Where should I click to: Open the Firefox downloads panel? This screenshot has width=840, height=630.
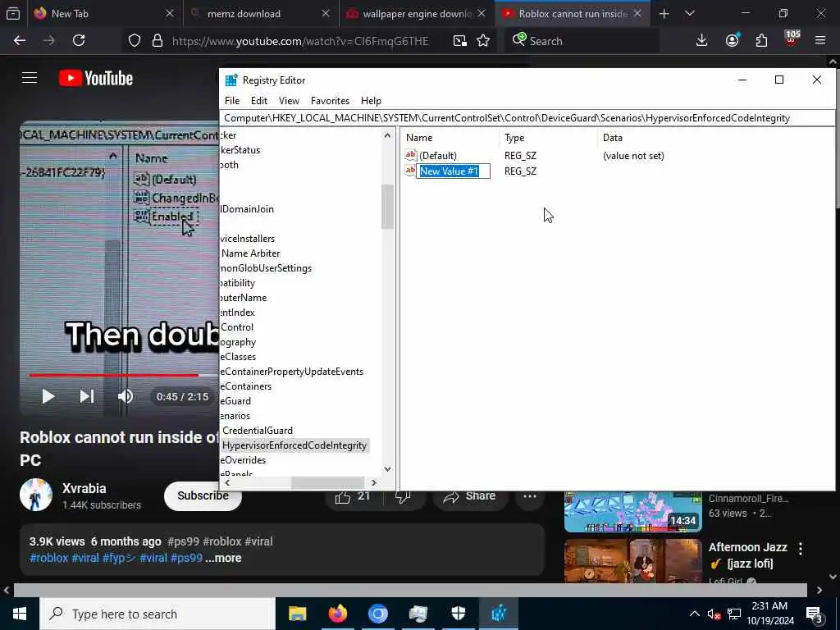tap(701, 41)
